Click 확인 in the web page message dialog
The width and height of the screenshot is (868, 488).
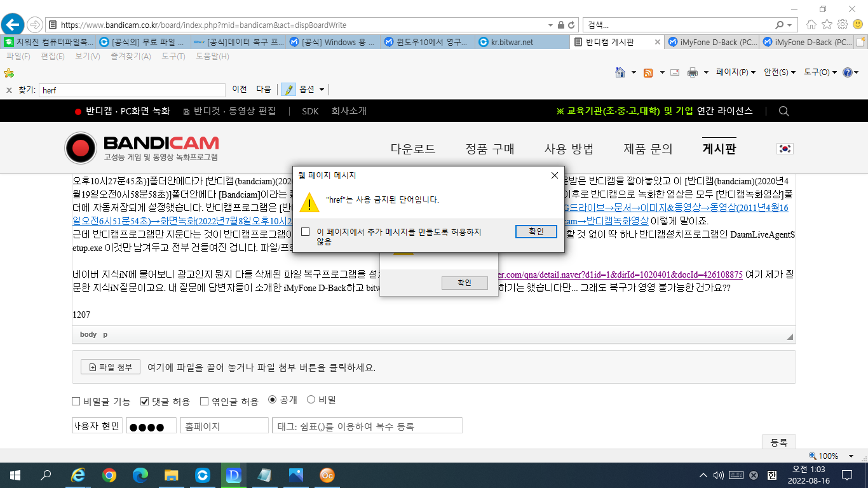(x=536, y=231)
